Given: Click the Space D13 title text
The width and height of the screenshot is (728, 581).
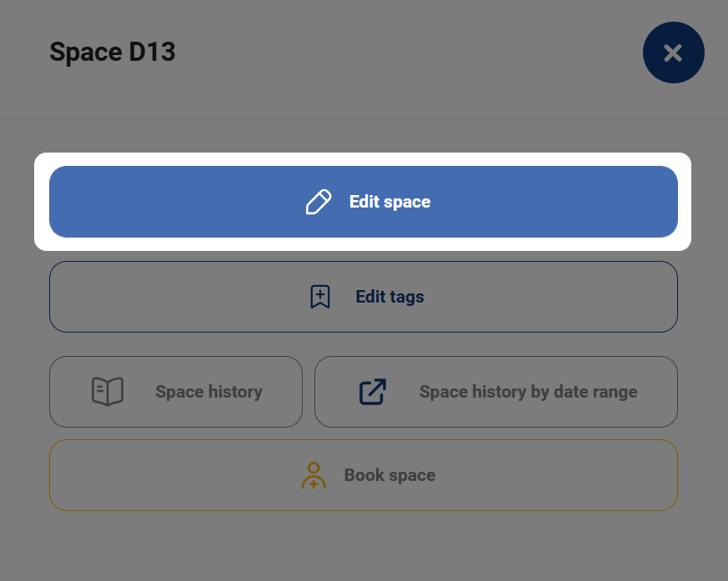Looking at the screenshot, I should point(113,52).
